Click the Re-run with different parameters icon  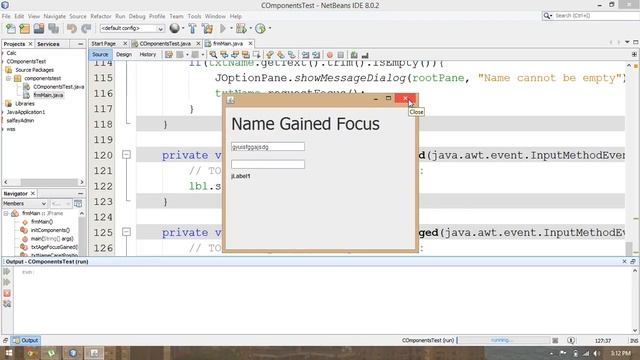pos(7,282)
